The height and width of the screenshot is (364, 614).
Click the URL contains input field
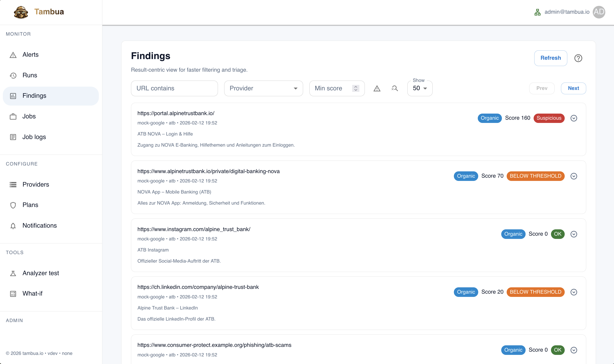click(x=174, y=88)
